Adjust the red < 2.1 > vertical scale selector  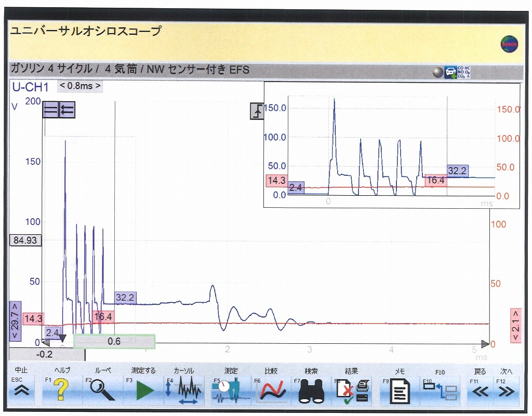pyautogui.click(x=516, y=325)
